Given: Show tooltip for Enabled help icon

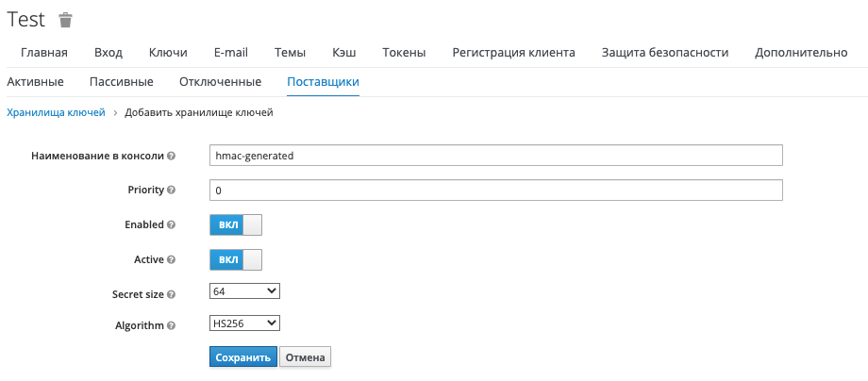Looking at the screenshot, I should pos(172,225).
